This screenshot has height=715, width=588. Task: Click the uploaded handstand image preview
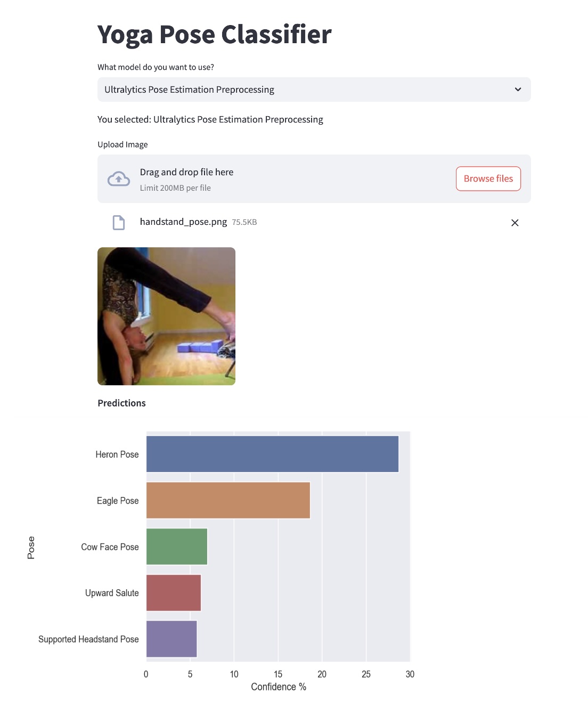166,316
